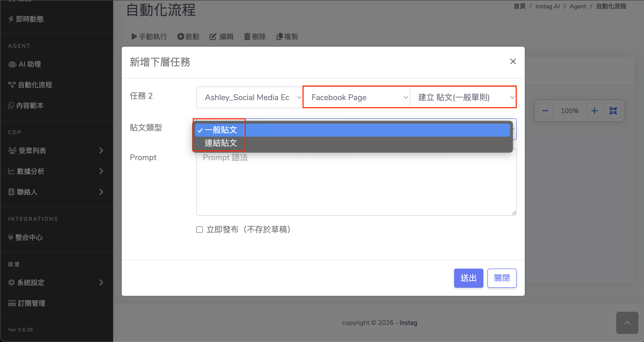The height and width of the screenshot is (342, 644).
Task: Open the Ashley_Social Media agent dropdown
Action: [x=250, y=97]
